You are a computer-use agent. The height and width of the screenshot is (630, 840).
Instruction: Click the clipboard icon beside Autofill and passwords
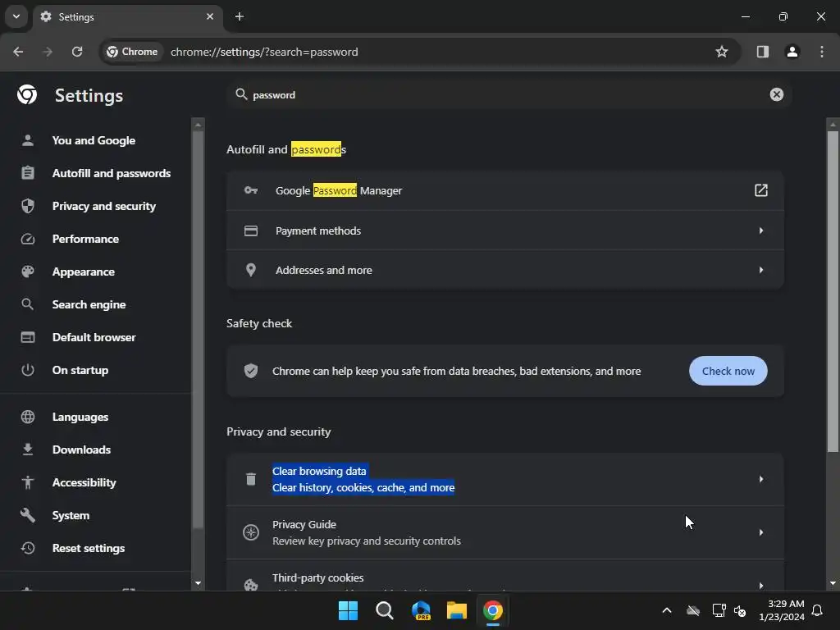(x=28, y=173)
